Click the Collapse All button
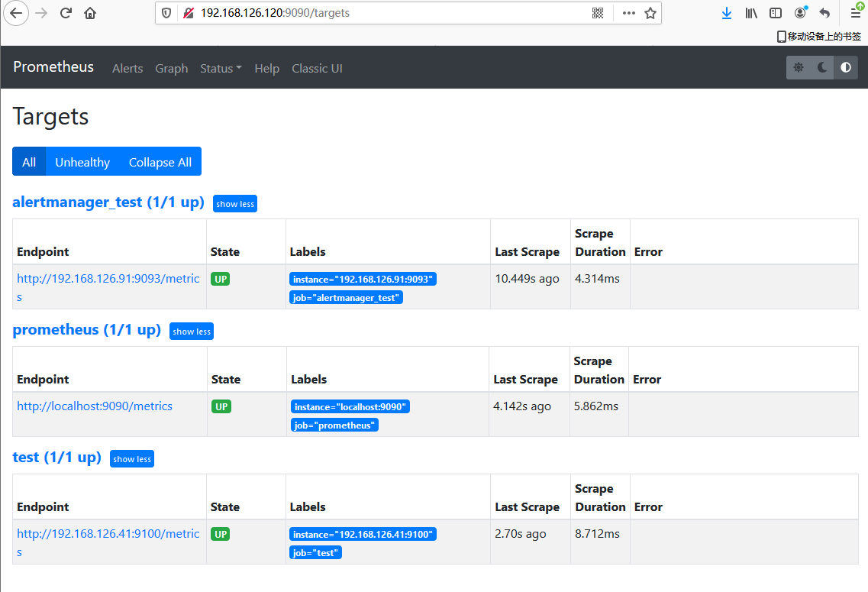Viewport: 868px width, 592px height. pos(160,162)
